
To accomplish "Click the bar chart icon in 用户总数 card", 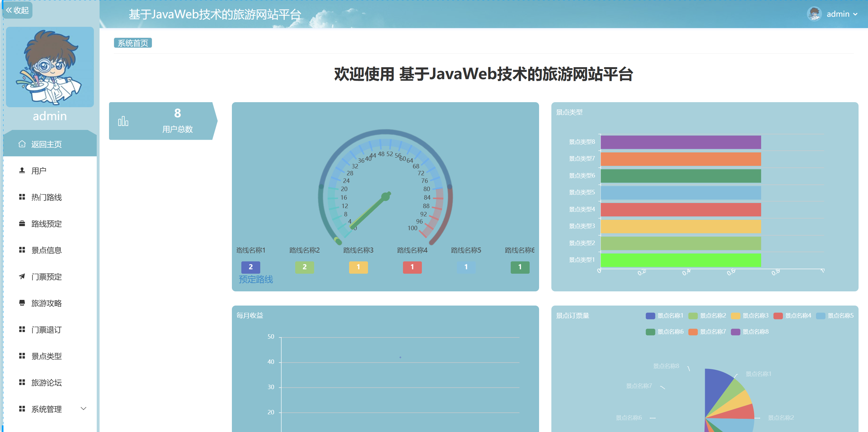I will (123, 121).
